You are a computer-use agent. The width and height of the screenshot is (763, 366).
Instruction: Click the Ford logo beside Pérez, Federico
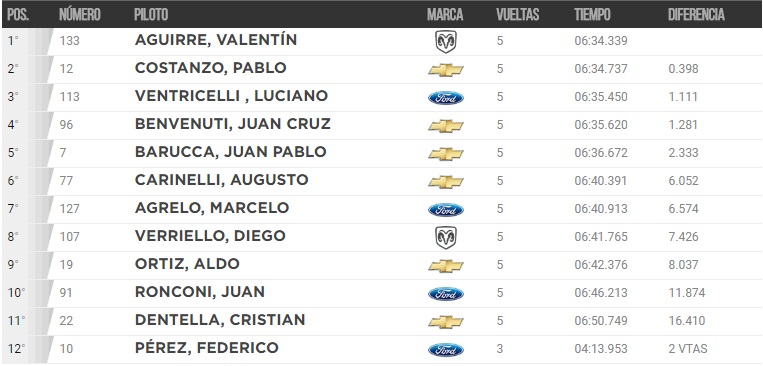446,350
